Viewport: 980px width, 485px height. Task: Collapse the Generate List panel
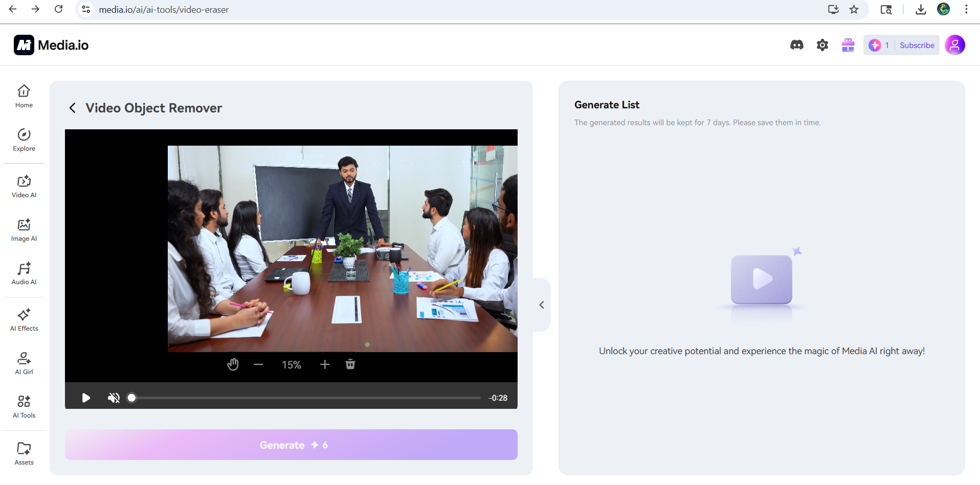click(x=542, y=305)
